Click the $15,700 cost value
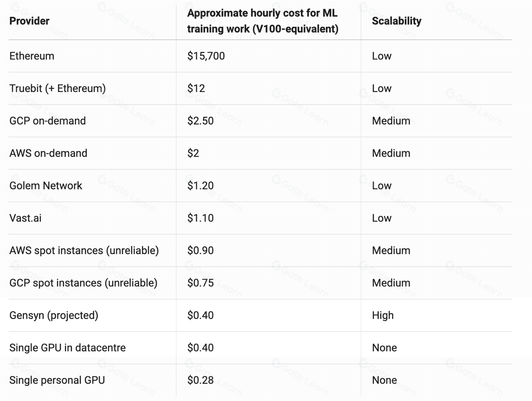This screenshot has height=401, width=532. click(206, 56)
